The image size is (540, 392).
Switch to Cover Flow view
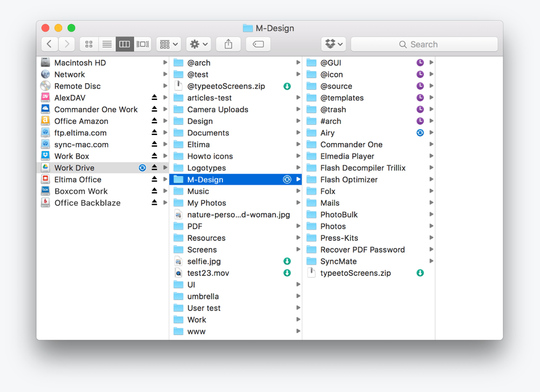(x=143, y=44)
